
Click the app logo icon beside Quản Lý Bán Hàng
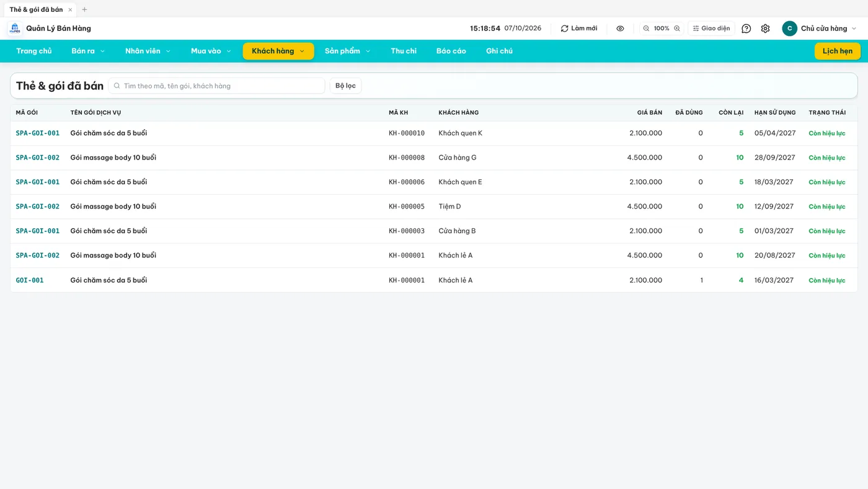pyautogui.click(x=15, y=29)
